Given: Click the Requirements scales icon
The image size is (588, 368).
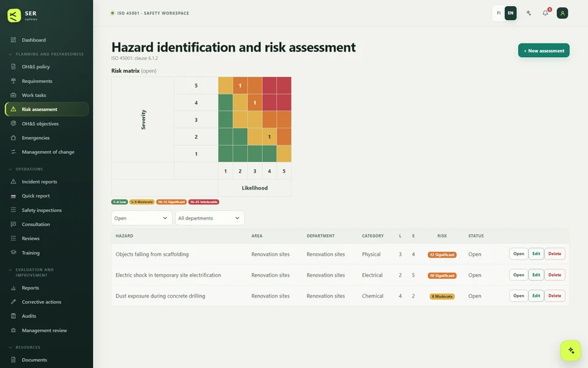Looking at the screenshot, I should pyautogui.click(x=13, y=81).
